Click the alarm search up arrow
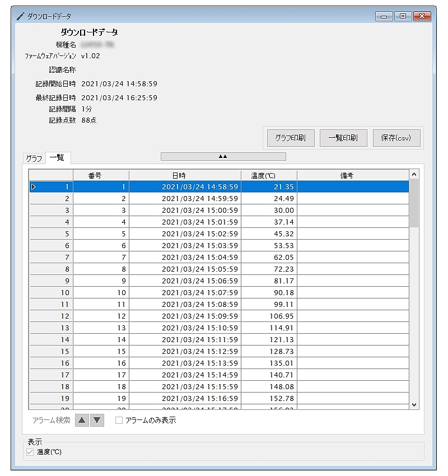Viewport: 448px width, 476px height. (x=82, y=420)
